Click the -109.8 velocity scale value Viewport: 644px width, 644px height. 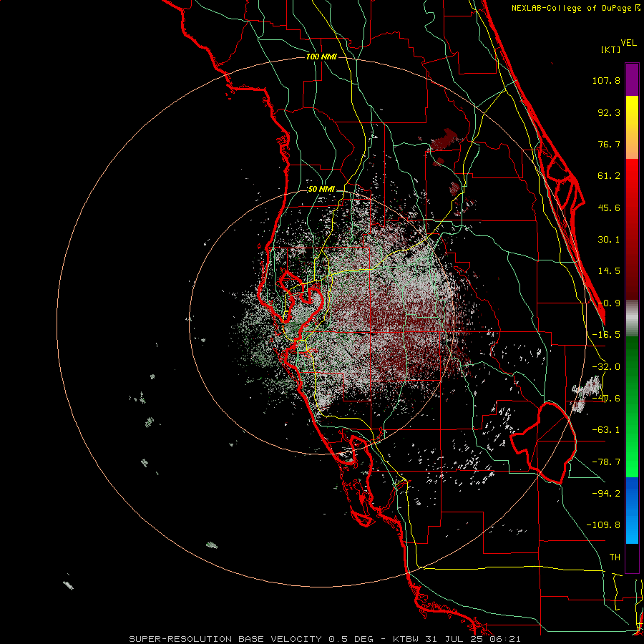tap(603, 525)
